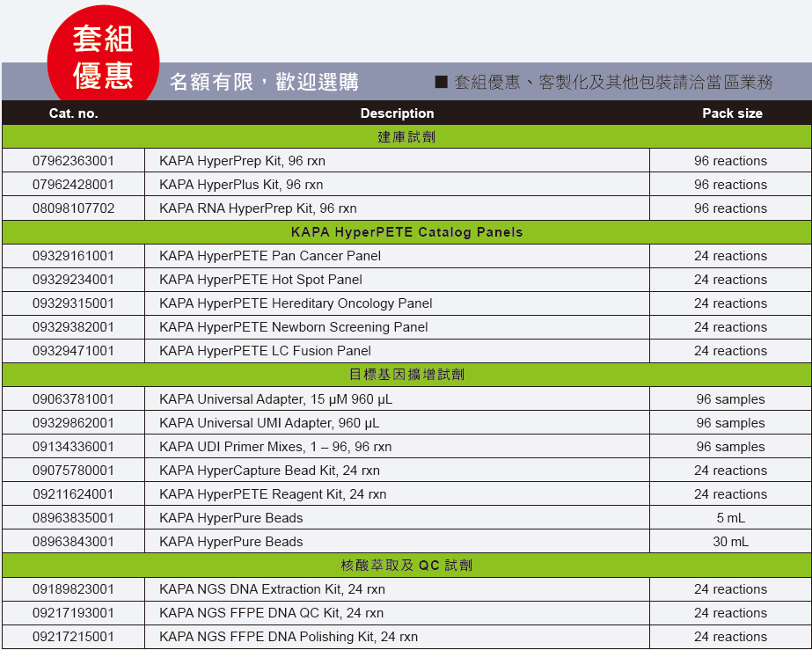The width and height of the screenshot is (812, 650).
Task: Click KAPA HyperPure Beads in 5 mL row
Action: point(231,518)
